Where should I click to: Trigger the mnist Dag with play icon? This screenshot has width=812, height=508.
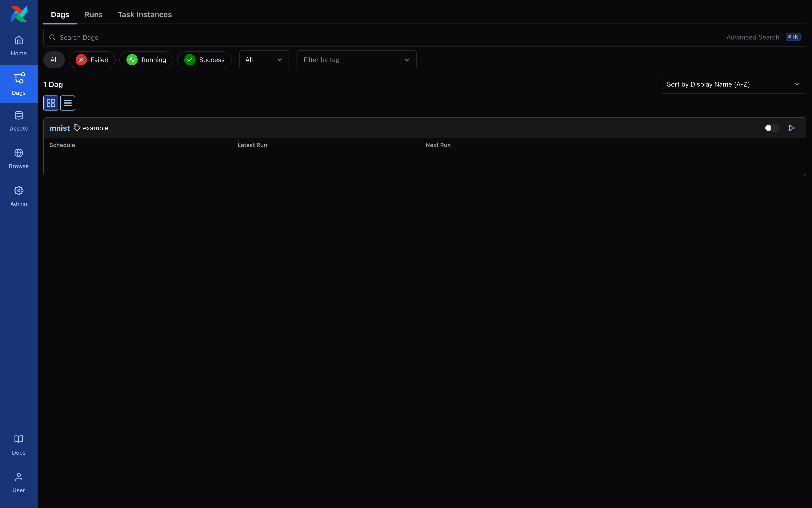click(792, 128)
